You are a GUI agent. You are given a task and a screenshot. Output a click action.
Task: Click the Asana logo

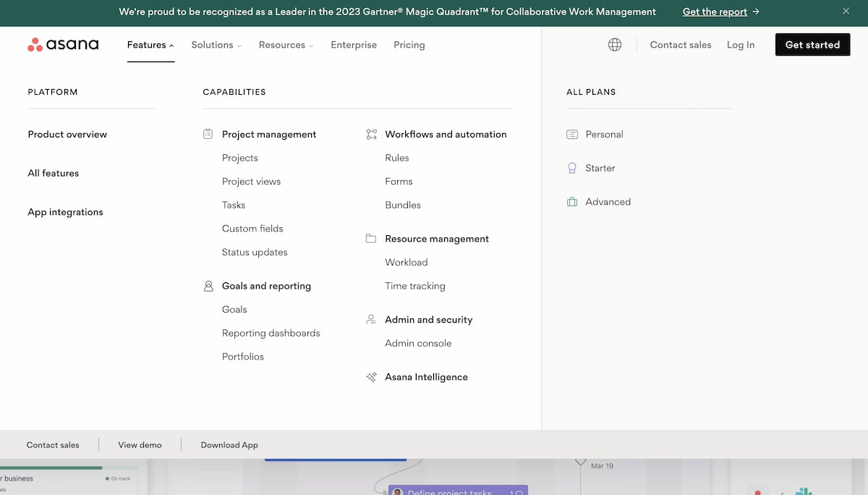coord(63,44)
